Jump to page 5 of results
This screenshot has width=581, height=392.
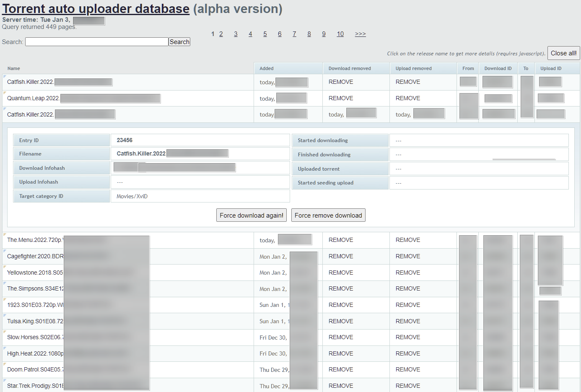[x=265, y=34]
